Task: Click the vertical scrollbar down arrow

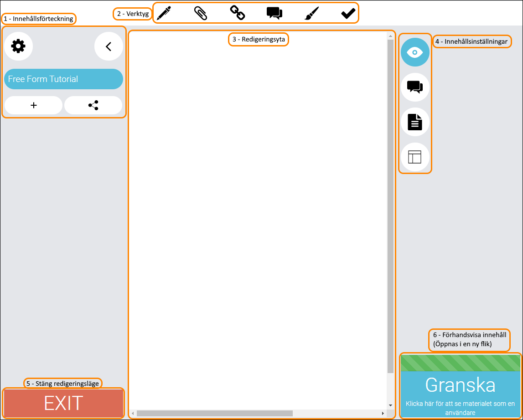Action: 391,405
